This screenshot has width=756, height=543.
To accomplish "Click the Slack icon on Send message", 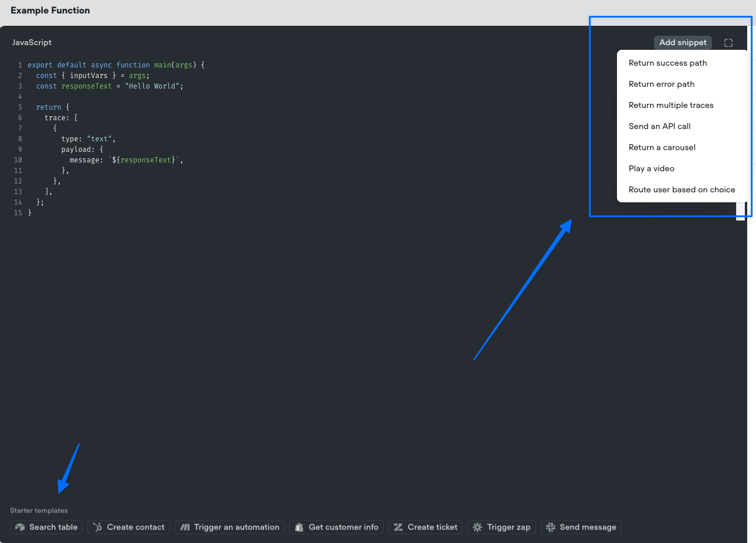I will [x=550, y=527].
